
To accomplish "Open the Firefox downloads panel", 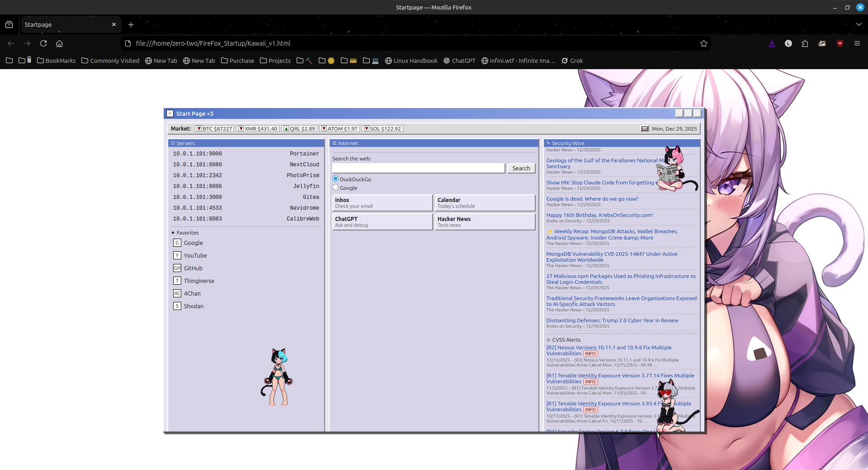I will click(772, 43).
